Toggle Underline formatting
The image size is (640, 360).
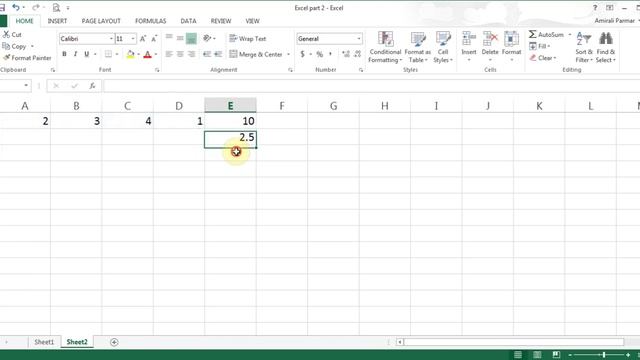[x=87, y=54]
